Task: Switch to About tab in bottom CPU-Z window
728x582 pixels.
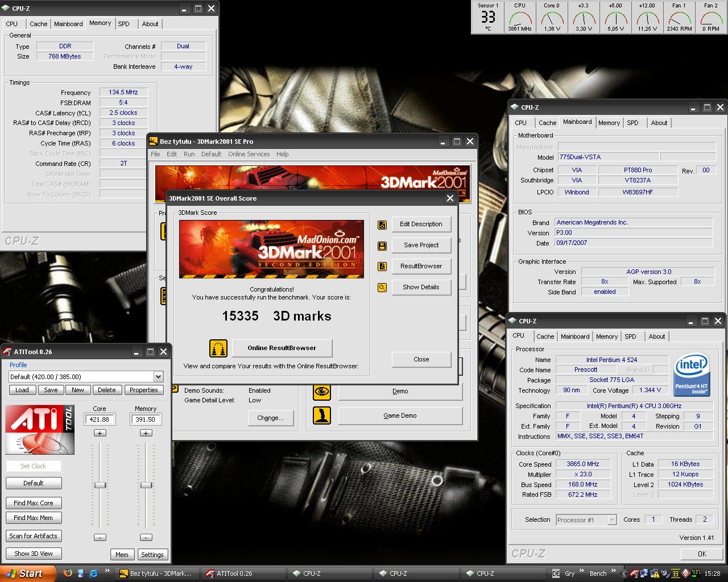Action: coord(657,336)
